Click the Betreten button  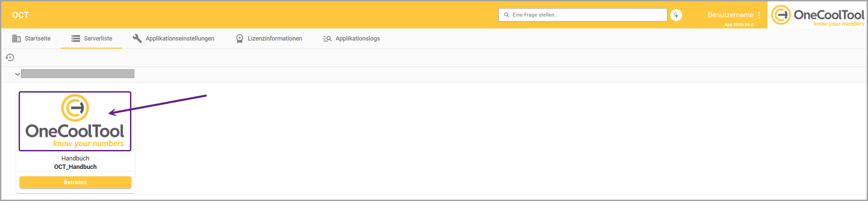tap(75, 182)
